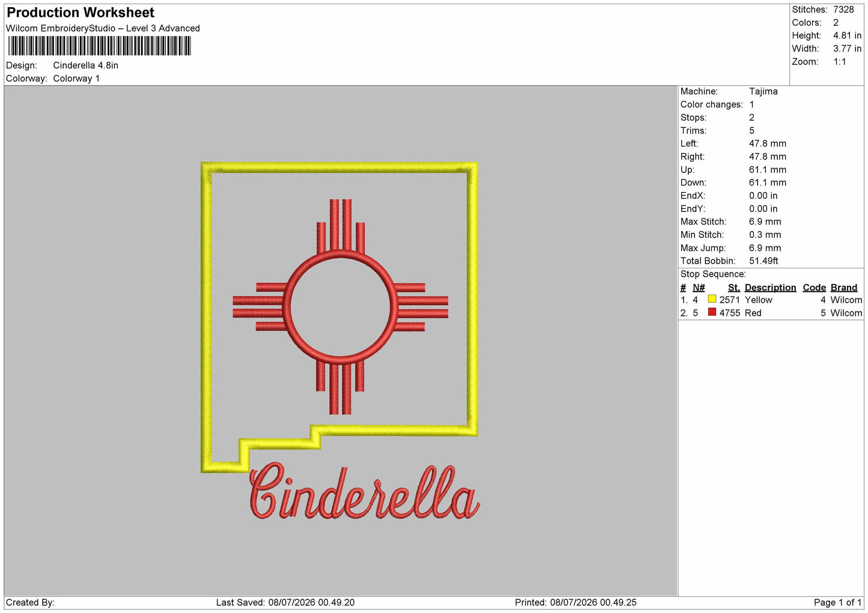Click the Zoom value 1:1
The width and height of the screenshot is (868, 613).
[x=840, y=62]
